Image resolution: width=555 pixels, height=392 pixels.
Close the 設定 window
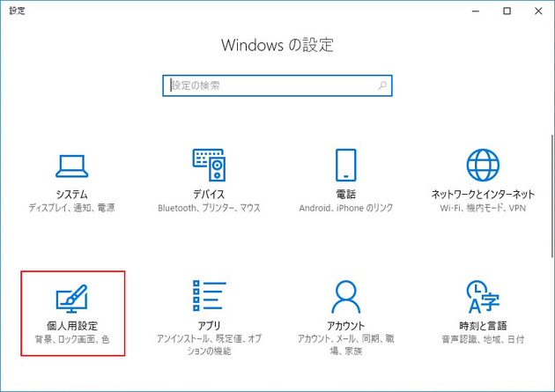(538, 11)
